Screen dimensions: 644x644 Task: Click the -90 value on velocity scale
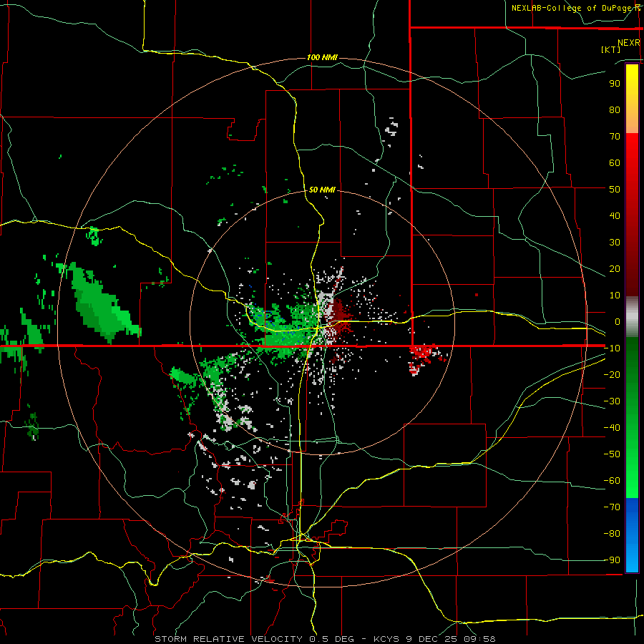(612, 560)
